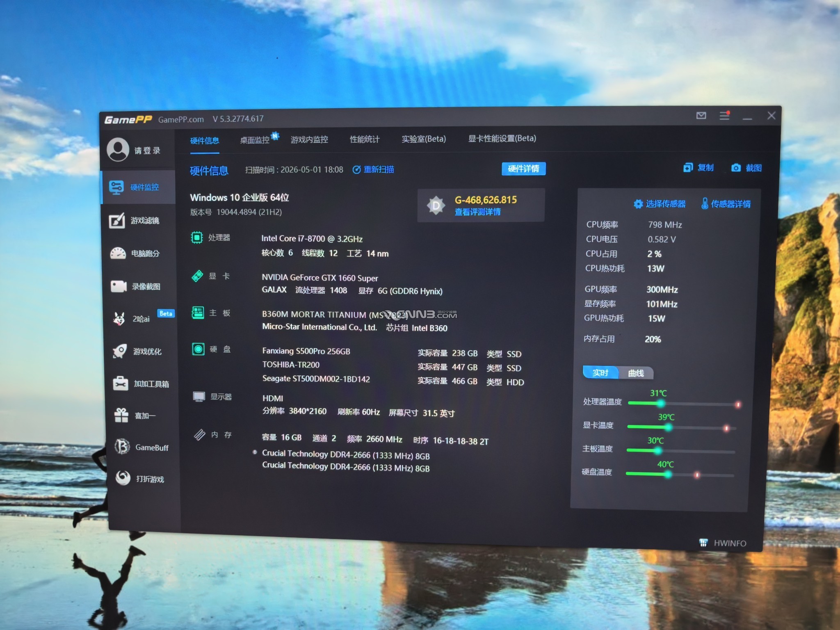The width and height of the screenshot is (840, 630).
Task: Click the 处理器温度 slider handle
Action: tap(661, 403)
